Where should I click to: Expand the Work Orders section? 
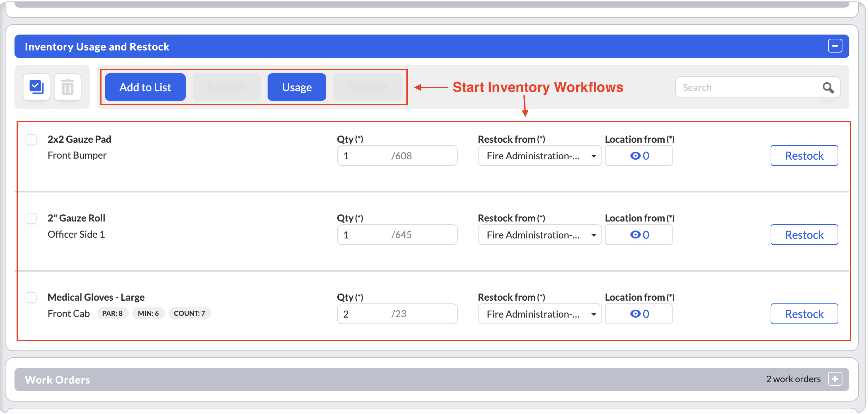coord(835,379)
